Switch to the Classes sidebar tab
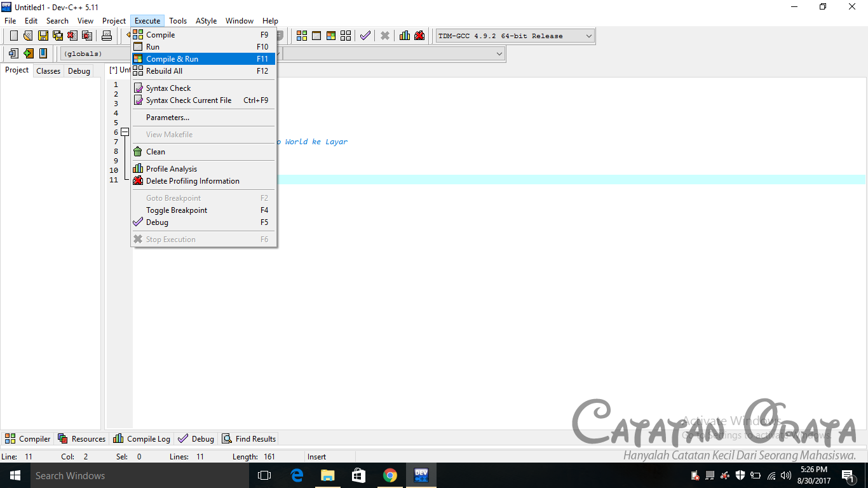The image size is (868, 488). pyautogui.click(x=48, y=71)
